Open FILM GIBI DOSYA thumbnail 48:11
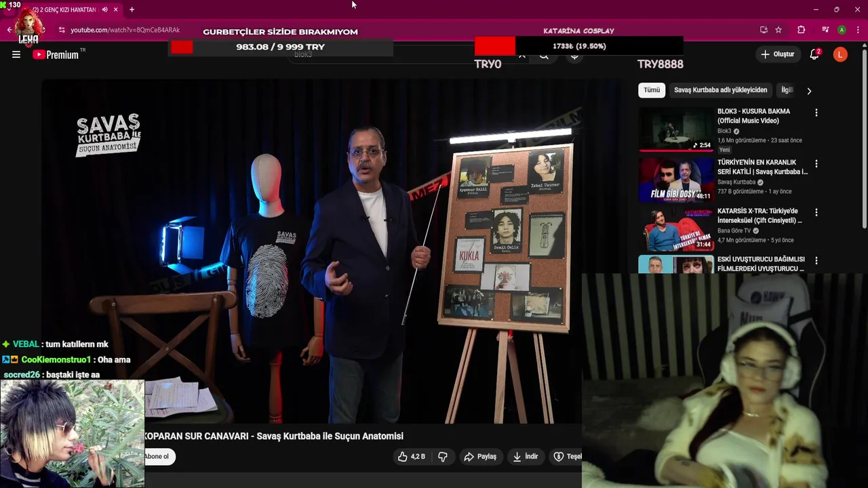 click(676, 180)
